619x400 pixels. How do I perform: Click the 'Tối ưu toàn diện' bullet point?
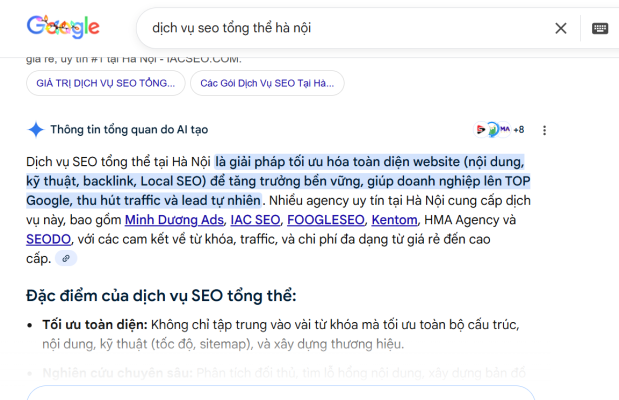tap(95, 325)
